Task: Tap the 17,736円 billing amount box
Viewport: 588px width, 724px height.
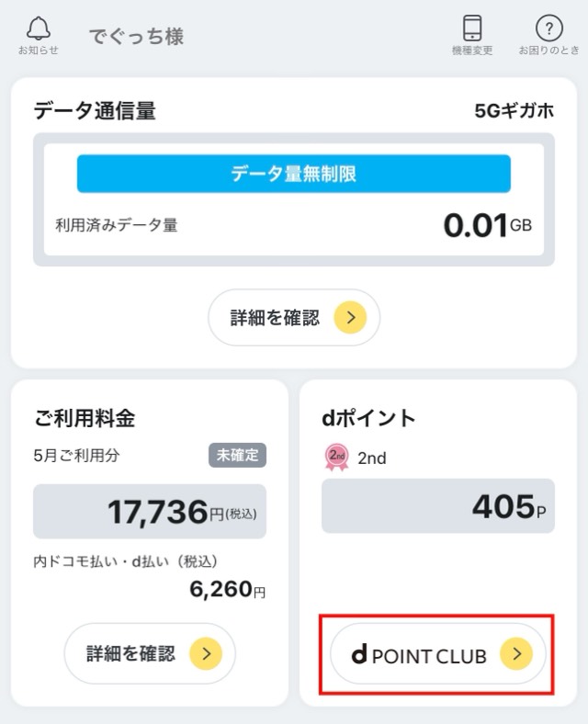Action: tap(150, 511)
